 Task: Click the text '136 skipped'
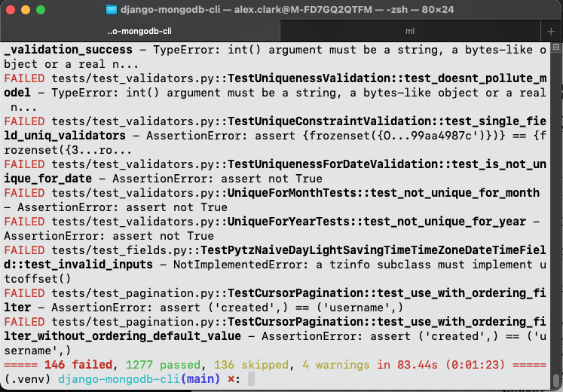tap(251, 365)
